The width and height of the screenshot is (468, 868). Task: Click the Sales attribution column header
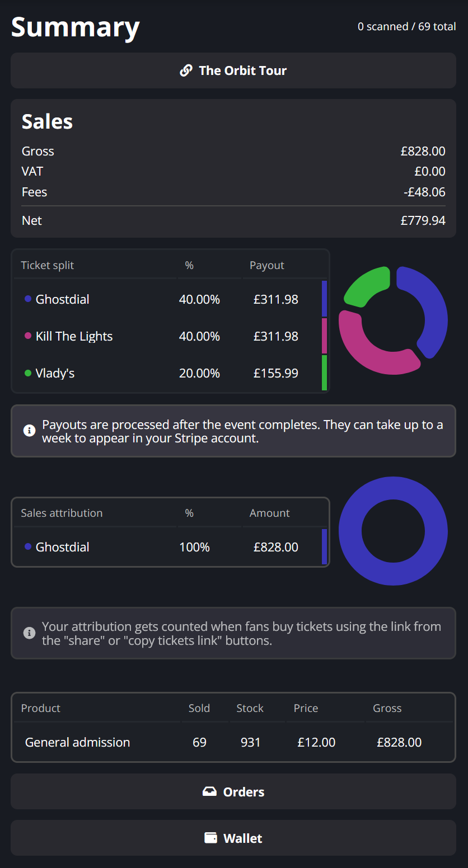pos(62,513)
